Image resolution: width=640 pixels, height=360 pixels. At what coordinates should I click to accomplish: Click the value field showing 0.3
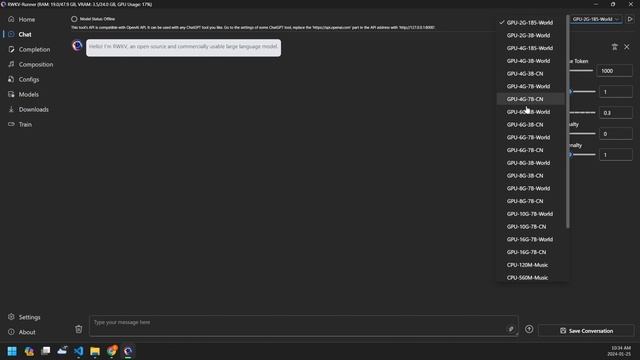point(616,113)
